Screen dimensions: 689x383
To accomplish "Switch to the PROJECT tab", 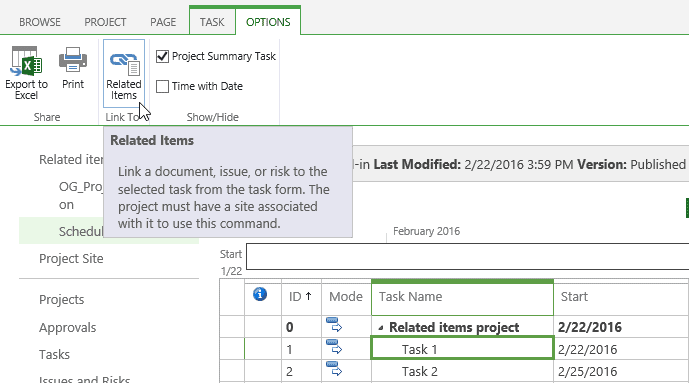I will click(x=105, y=22).
